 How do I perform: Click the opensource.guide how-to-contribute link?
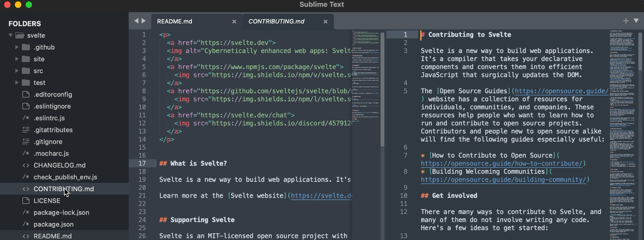point(501,164)
